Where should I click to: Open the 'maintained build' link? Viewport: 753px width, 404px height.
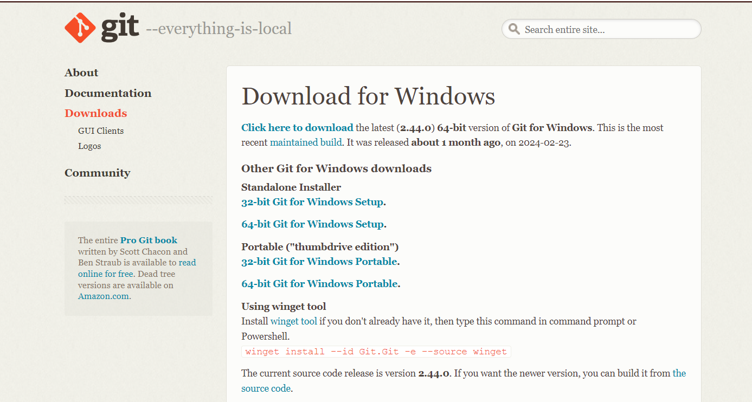(306, 143)
